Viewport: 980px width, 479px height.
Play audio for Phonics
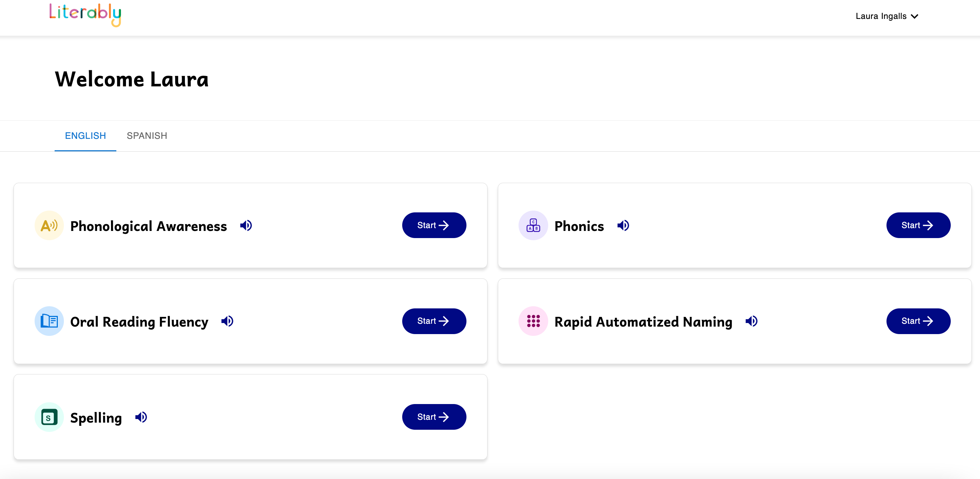click(623, 226)
